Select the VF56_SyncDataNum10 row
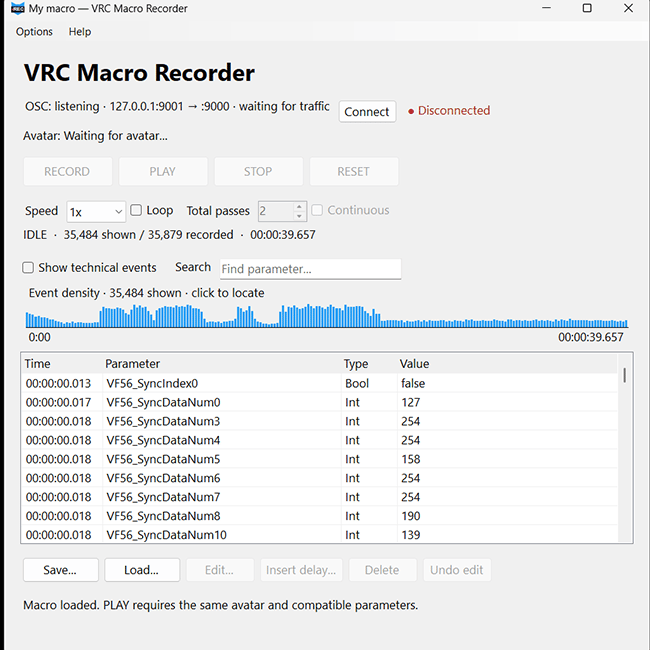The image size is (650, 650). (x=319, y=534)
